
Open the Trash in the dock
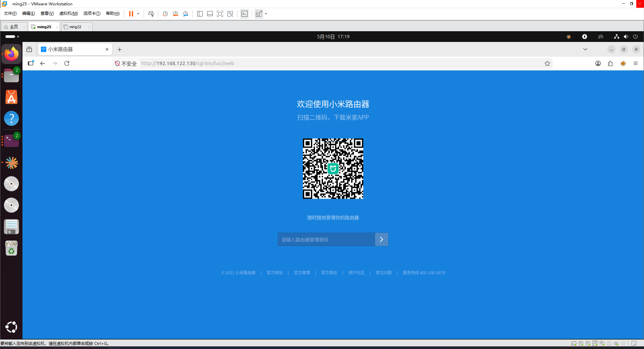click(x=11, y=248)
